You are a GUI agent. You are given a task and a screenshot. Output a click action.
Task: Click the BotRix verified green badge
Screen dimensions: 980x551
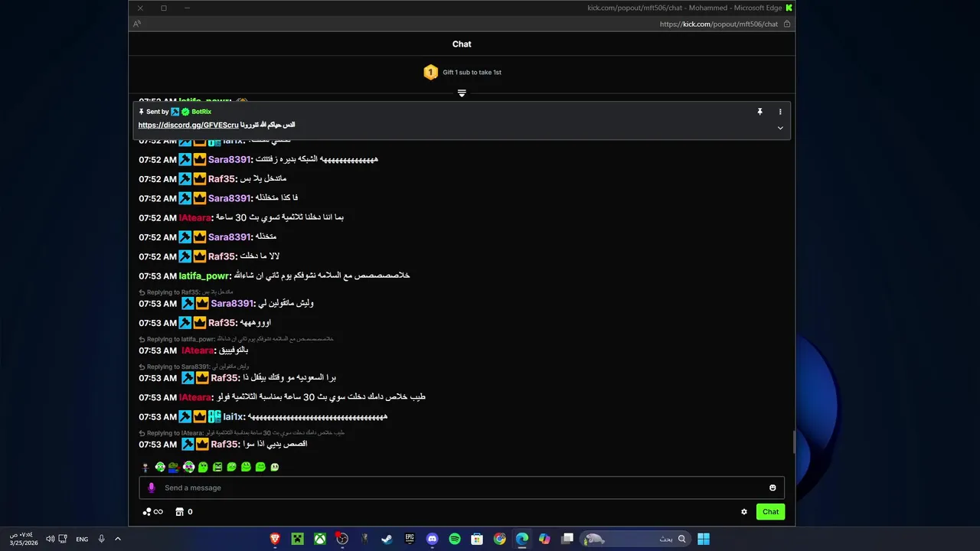185,112
